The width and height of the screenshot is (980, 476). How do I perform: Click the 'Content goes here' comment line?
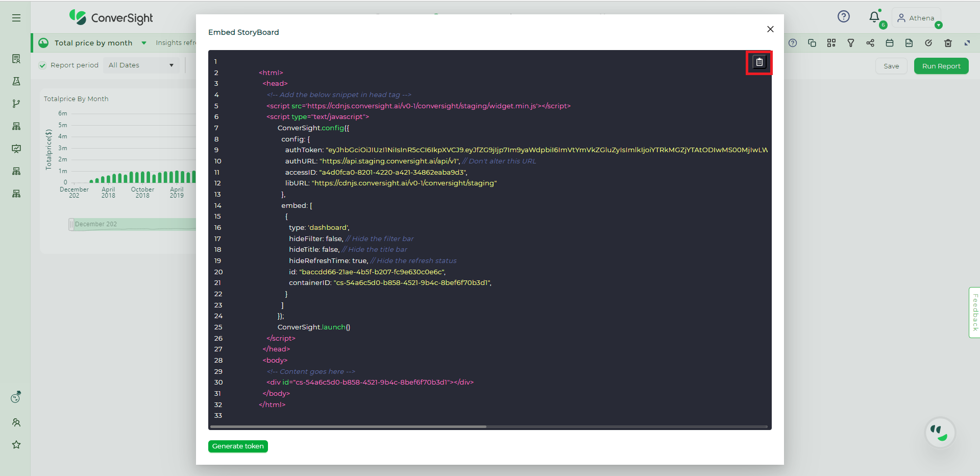point(311,372)
